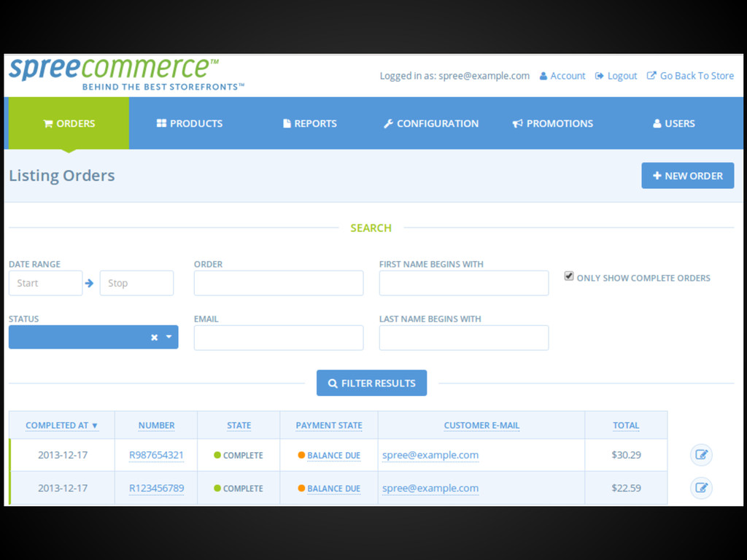The width and height of the screenshot is (747, 560).
Task: Clear the Status selection with the x icon
Action: (155, 337)
